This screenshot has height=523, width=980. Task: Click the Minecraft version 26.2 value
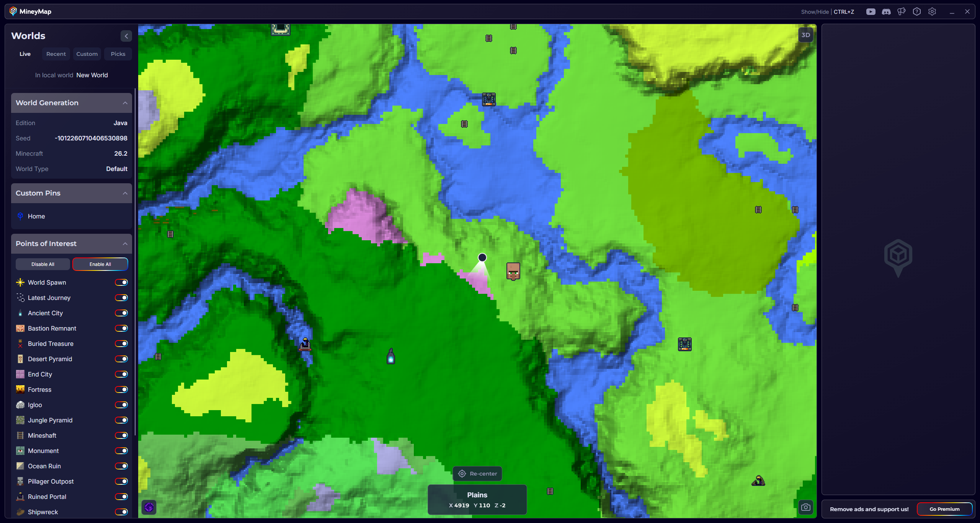pyautogui.click(x=121, y=153)
